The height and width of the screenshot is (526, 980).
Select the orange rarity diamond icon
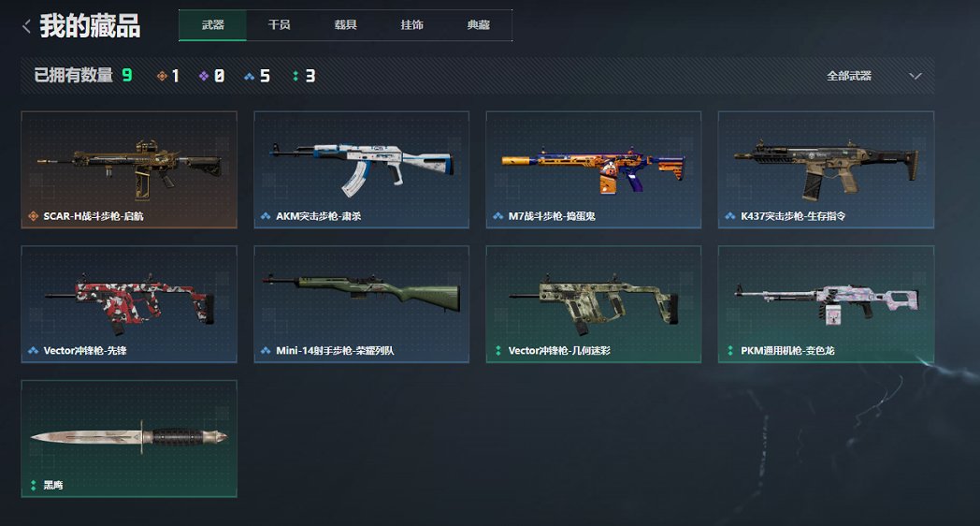tap(162, 77)
